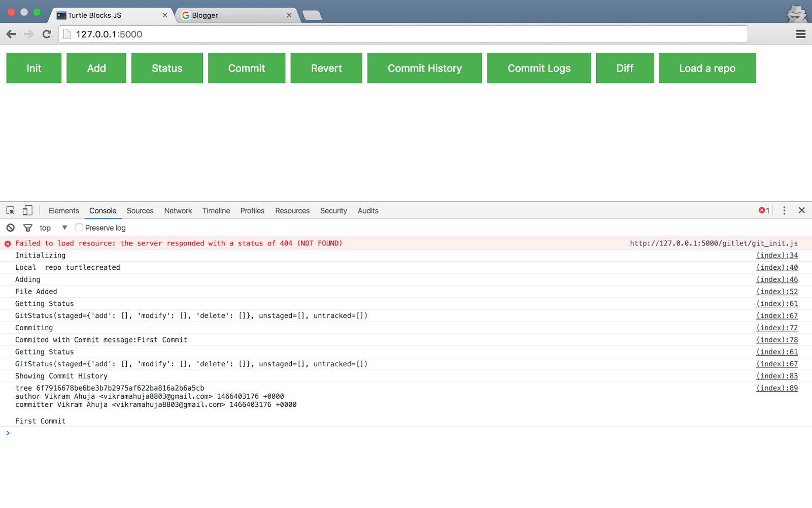Click the console input prompt line
Viewport: 812px width, 508px height.
(x=406, y=433)
